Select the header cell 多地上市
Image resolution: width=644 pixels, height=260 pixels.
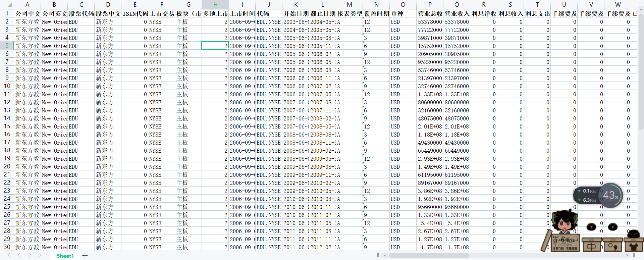tap(215, 13)
